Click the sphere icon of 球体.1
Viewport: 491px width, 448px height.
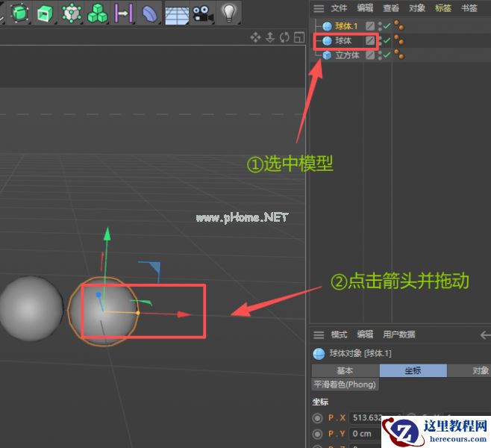coord(327,26)
